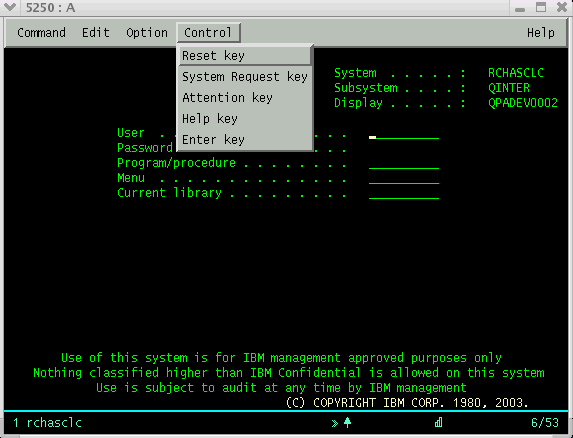Open the Command menu

[x=41, y=33]
